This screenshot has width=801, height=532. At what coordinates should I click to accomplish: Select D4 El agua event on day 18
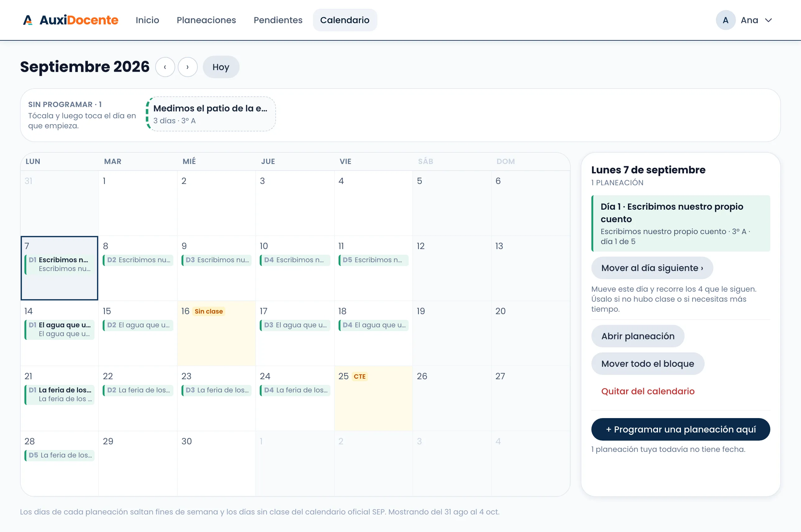[374, 325]
